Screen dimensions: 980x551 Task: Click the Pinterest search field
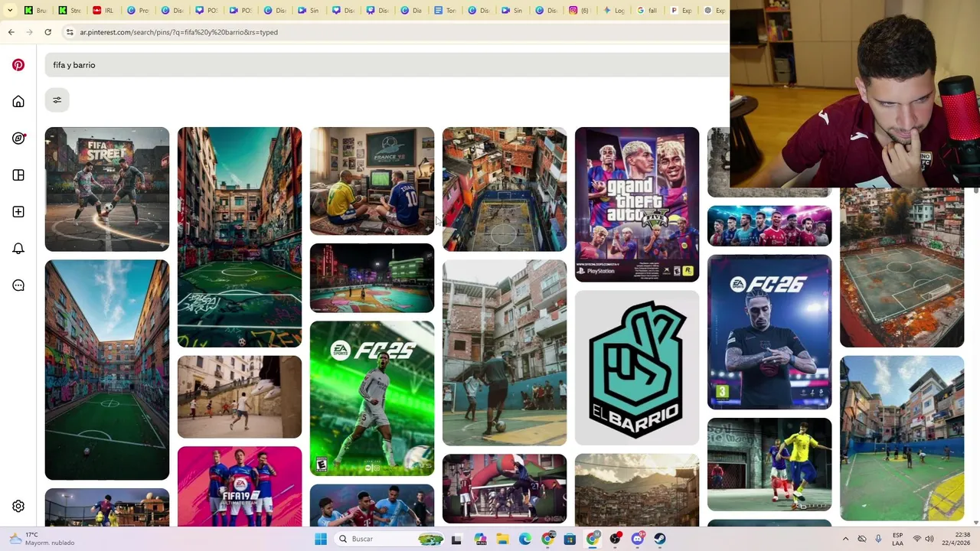point(387,65)
